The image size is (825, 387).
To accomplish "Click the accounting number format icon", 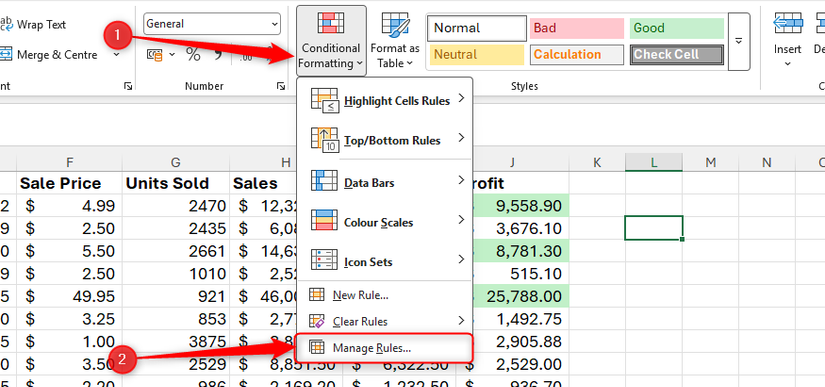I will tap(155, 55).
